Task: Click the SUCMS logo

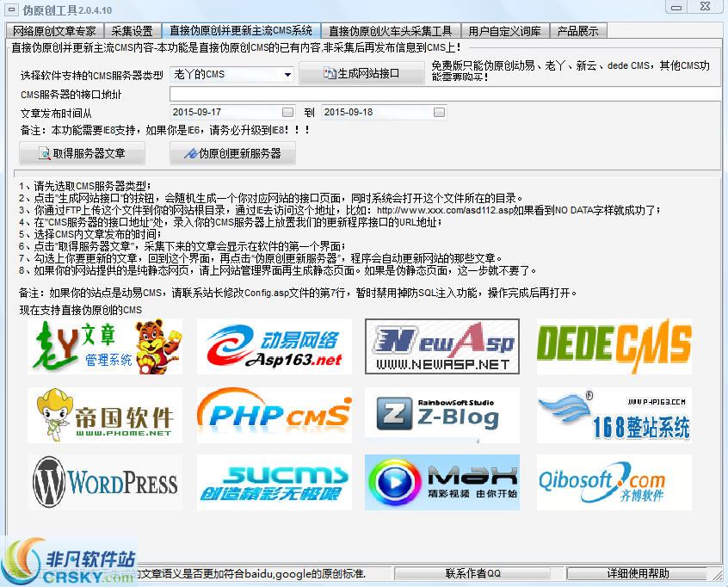Action: (x=275, y=483)
